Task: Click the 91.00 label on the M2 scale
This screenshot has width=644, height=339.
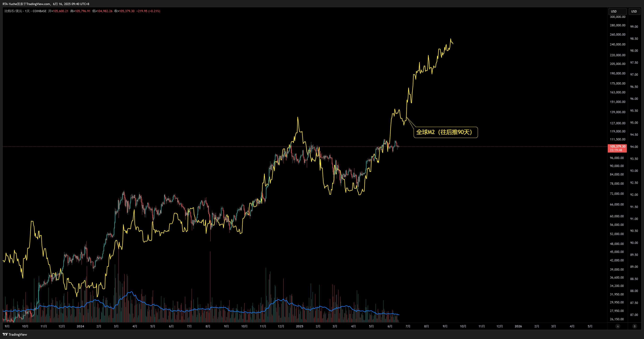Action: coord(634,219)
